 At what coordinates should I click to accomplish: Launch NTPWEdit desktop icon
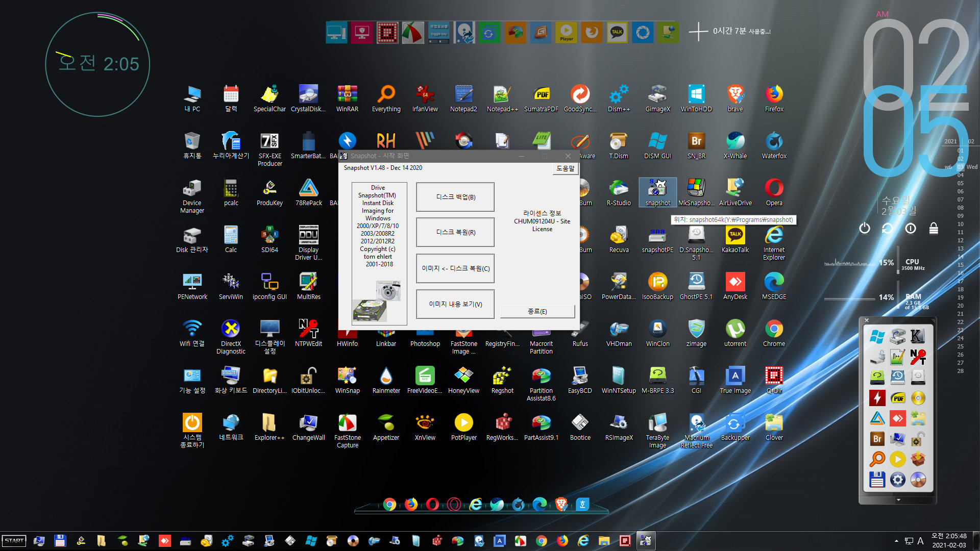308,333
